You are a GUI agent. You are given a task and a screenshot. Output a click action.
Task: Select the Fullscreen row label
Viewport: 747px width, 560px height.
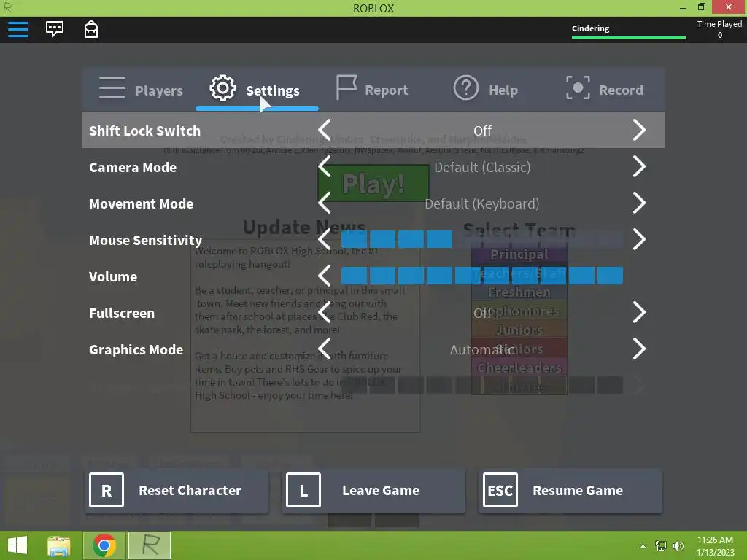point(122,314)
